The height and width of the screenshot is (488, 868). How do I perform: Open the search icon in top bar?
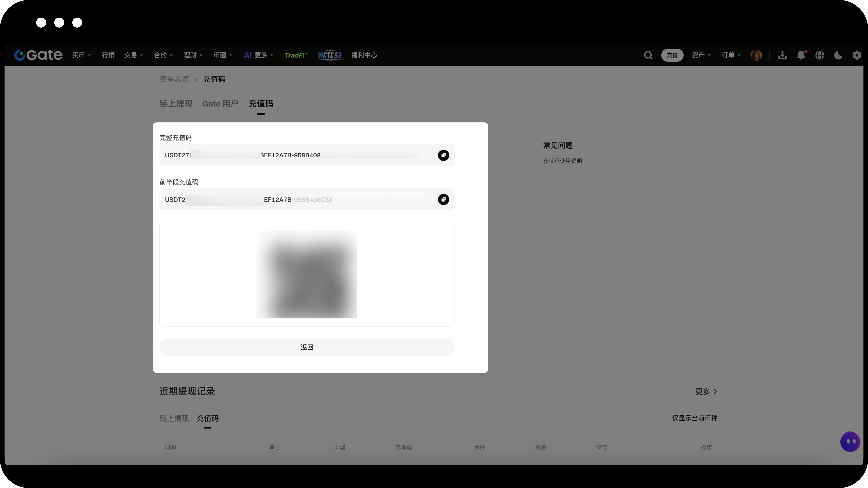(648, 55)
